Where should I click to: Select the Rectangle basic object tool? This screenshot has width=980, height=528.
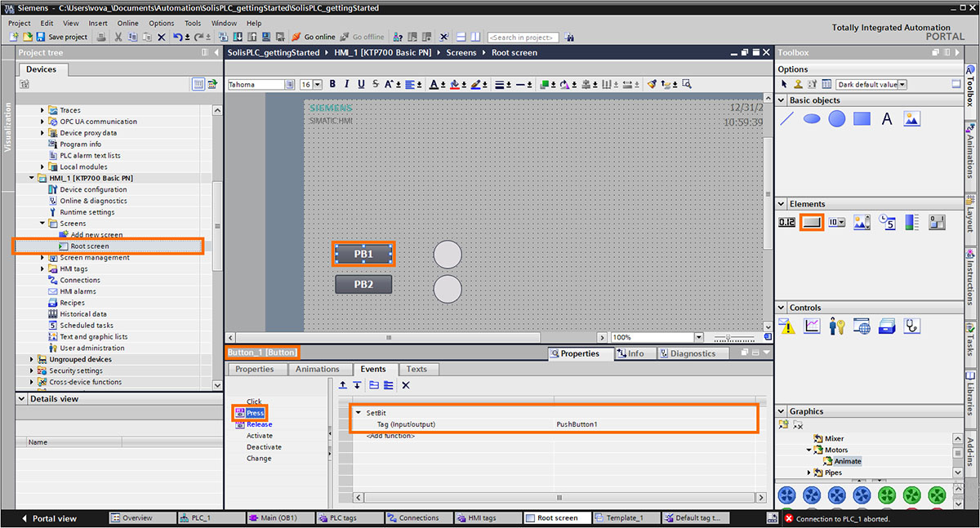point(862,119)
